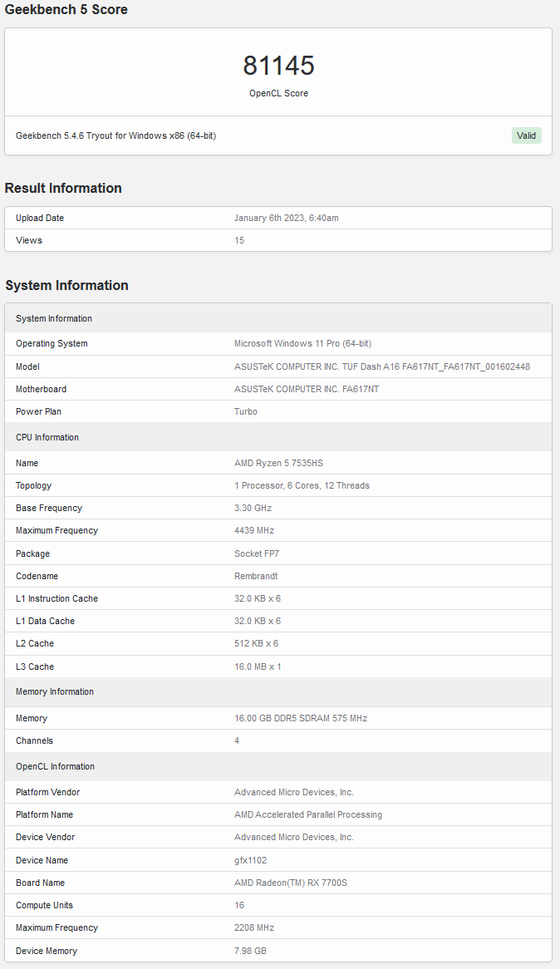The height and width of the screenshot is (969, 560).
Task: Select the Geekbench 5 Score heading
Action: pyautogui.click(x=66, y=10)
